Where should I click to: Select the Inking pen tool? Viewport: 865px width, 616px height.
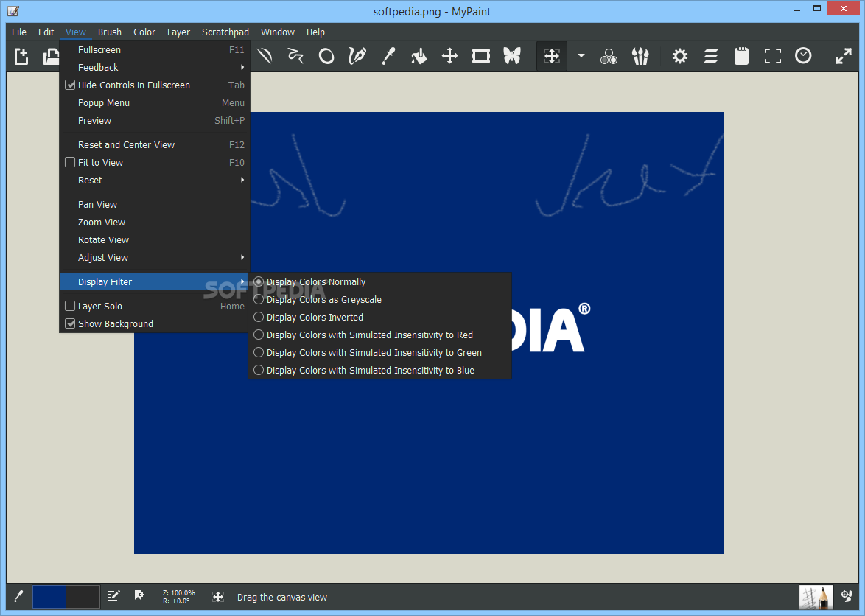click(357, 56)
